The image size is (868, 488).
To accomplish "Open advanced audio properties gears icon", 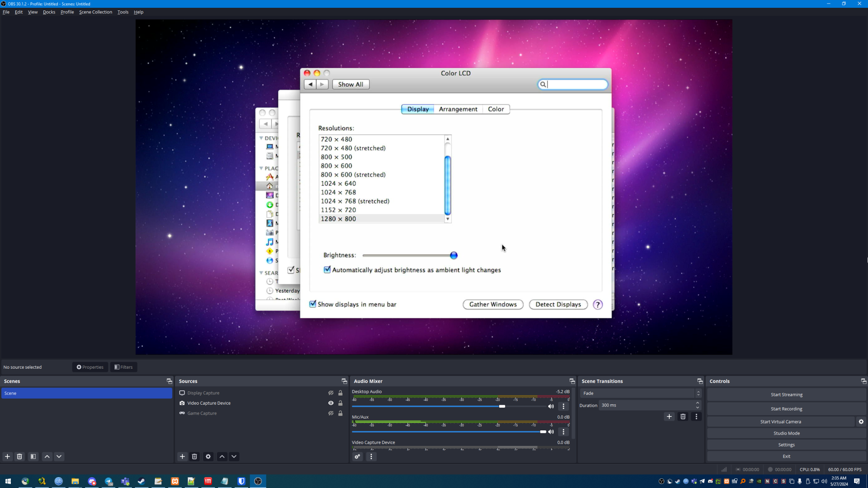I will point(357,456).
